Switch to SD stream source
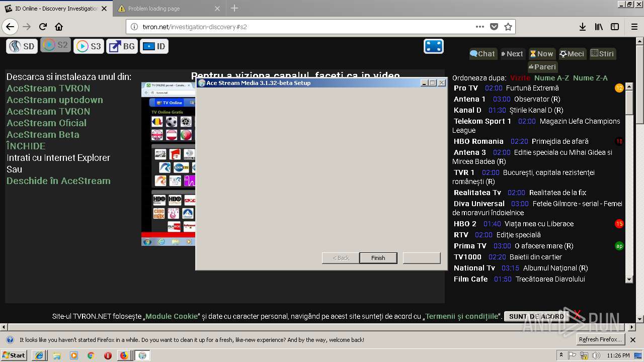Viewport: 644px width, 362px height. (21, 46)
